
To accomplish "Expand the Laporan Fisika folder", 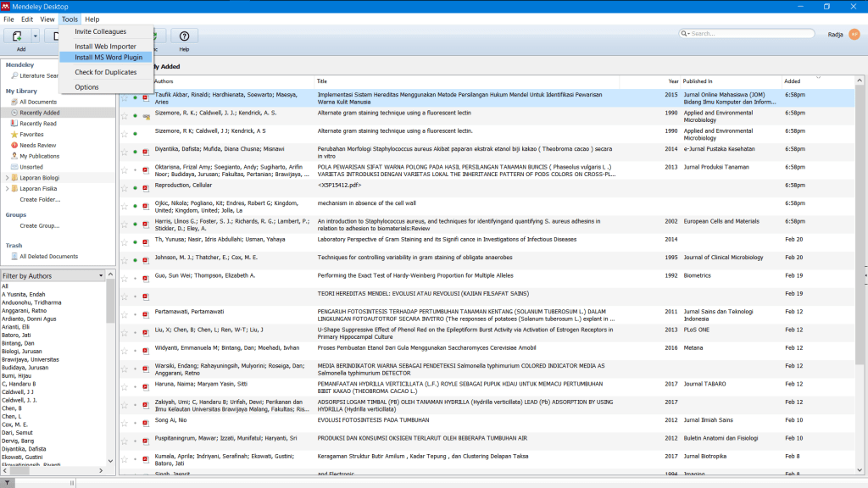I will [7, 189].
